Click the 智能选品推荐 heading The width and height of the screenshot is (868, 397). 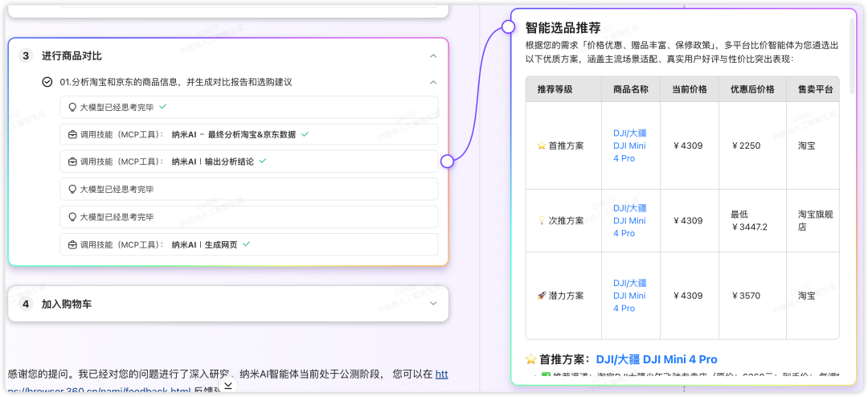pyautogui.click(x=563, y=27)
